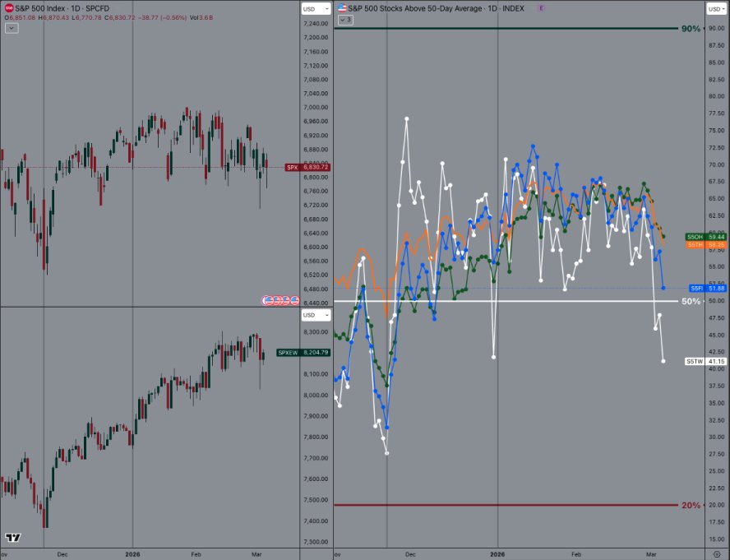Click the SPX 6,830.72 price label

[x=307, y=167]
